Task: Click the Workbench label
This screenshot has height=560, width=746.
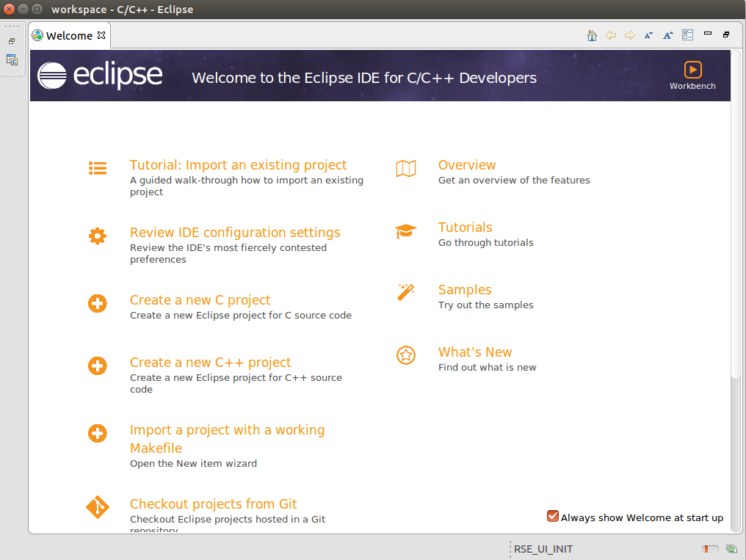Action: click(692, 86)
